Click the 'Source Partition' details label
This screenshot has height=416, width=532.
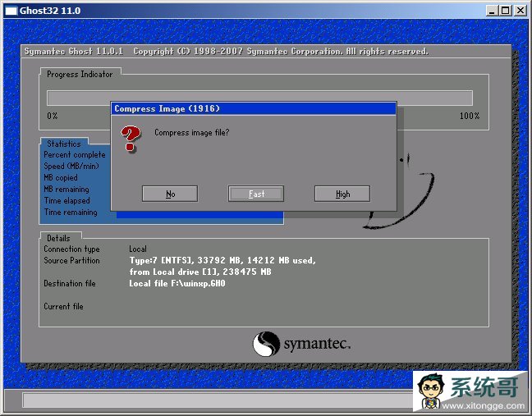point(72,261)
